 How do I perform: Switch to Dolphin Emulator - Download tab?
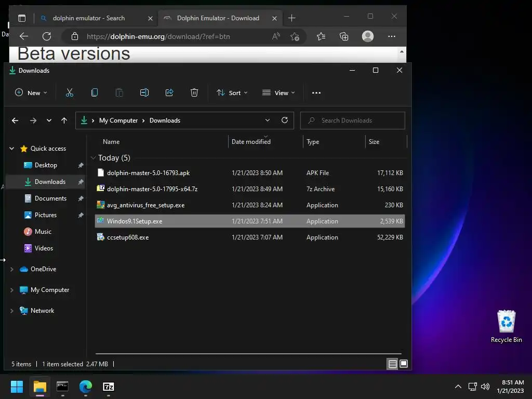(218, 18)
